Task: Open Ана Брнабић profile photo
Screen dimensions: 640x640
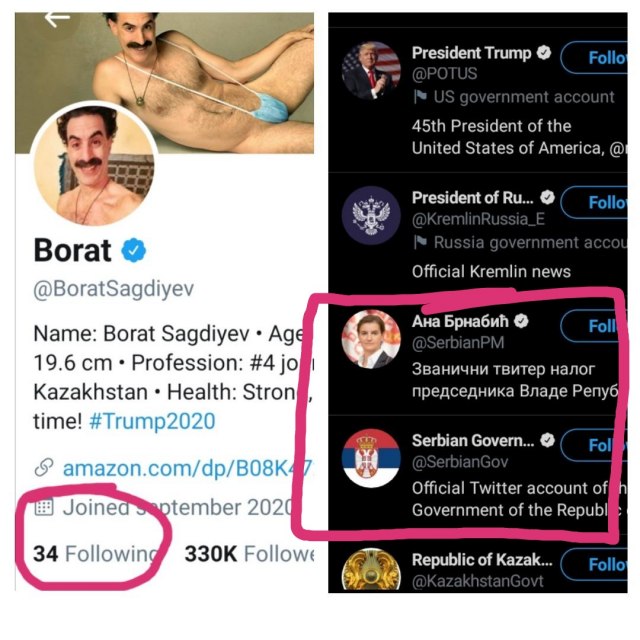Action: (x=371, y=338)
